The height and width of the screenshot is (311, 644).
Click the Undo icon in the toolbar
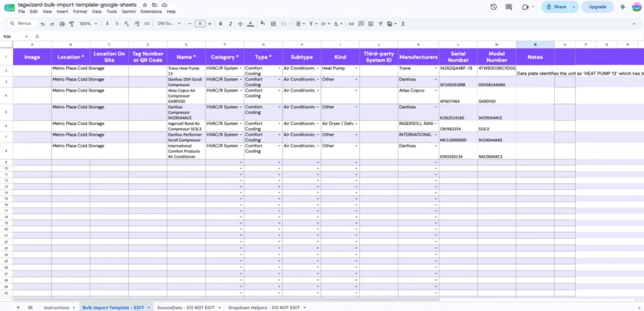point(42,24)
